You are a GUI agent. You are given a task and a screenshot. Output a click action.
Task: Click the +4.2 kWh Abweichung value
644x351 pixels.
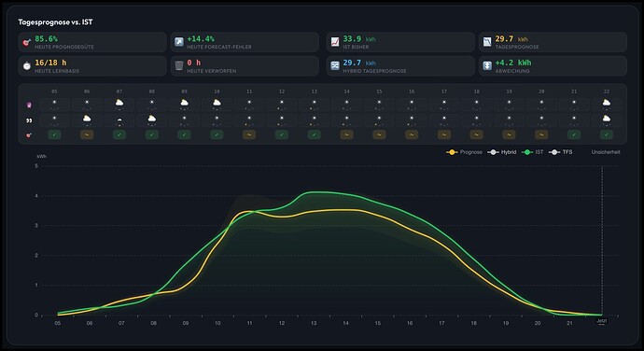tap(513, 63)
